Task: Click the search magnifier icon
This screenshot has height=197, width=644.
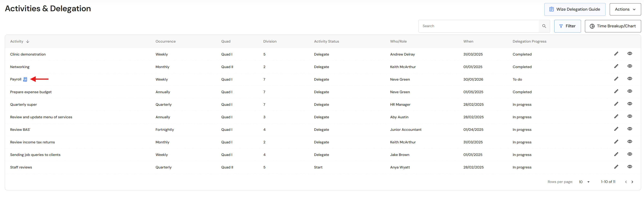Action: 544,26
